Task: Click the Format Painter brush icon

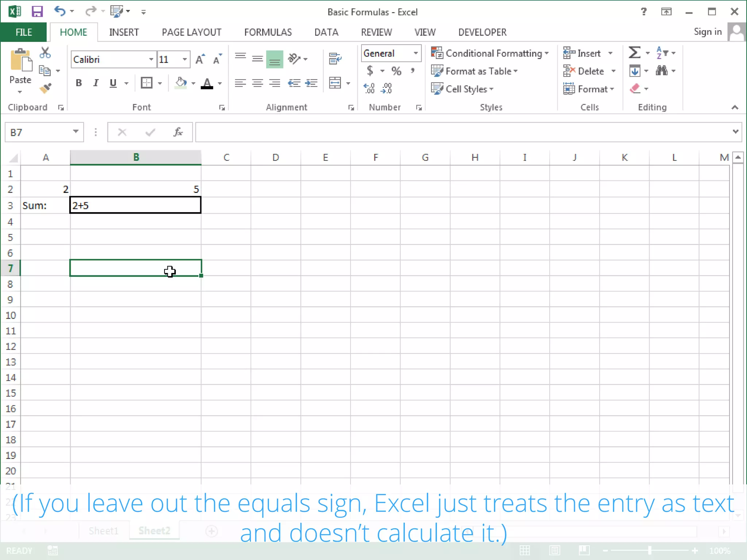Action: pos(46,88)
